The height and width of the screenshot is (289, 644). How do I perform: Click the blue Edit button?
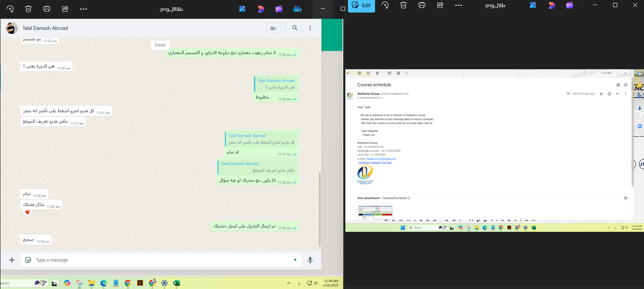(361, 5)
